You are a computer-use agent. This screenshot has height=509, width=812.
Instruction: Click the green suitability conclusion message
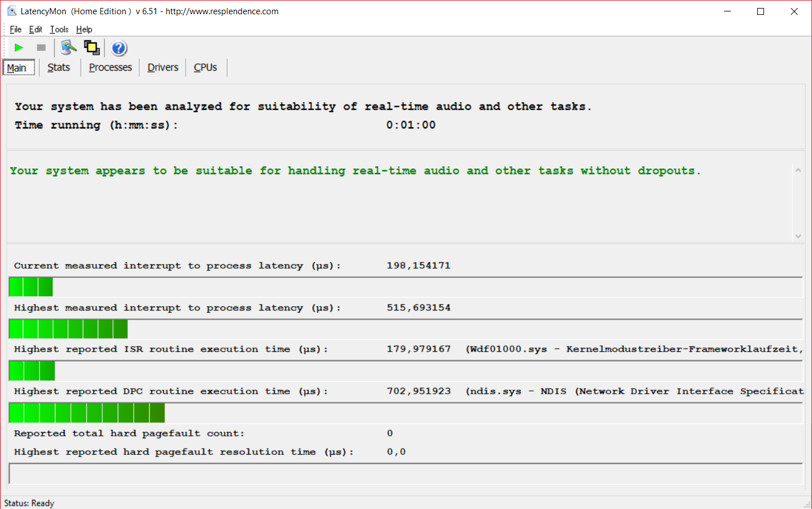pyautogui.click(x=355, y=171)
